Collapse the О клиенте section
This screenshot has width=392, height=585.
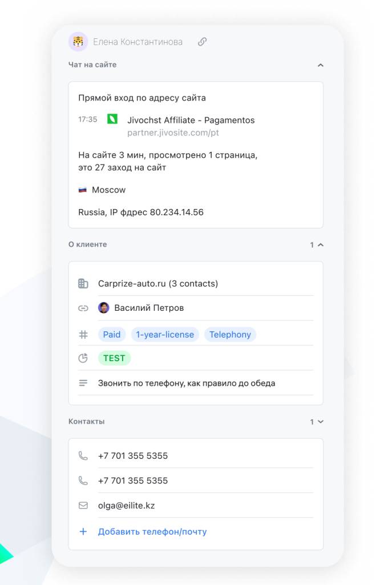click(320, 245)
